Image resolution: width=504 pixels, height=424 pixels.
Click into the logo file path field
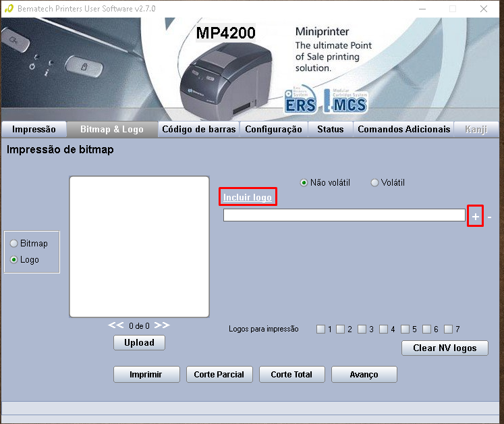click(x=344, y=215)
